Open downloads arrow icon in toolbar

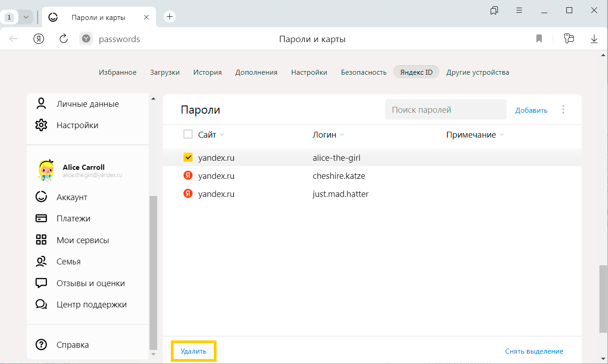(x=594, y=39)
